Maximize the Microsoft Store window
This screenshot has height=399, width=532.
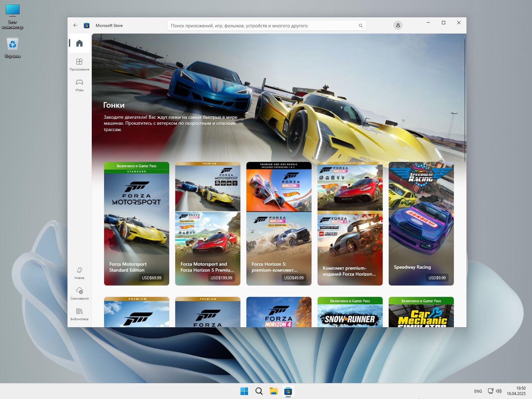[443, 23]
